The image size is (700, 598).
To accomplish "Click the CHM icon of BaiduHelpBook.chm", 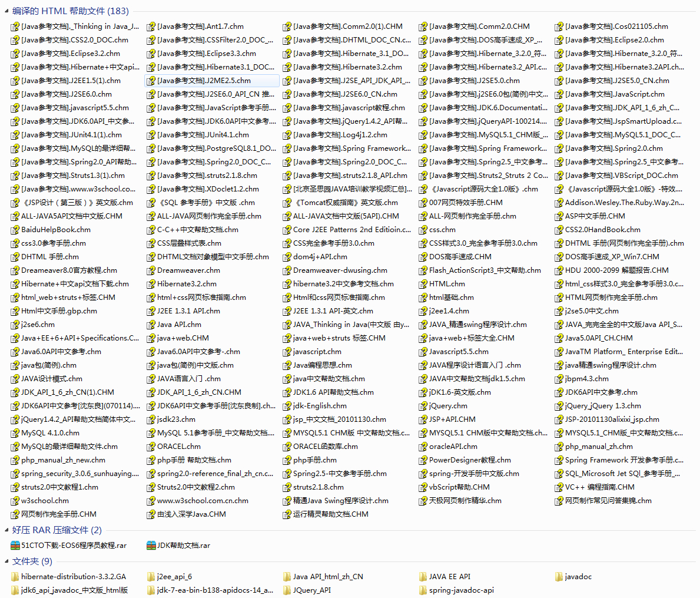I will click(15, 230).
